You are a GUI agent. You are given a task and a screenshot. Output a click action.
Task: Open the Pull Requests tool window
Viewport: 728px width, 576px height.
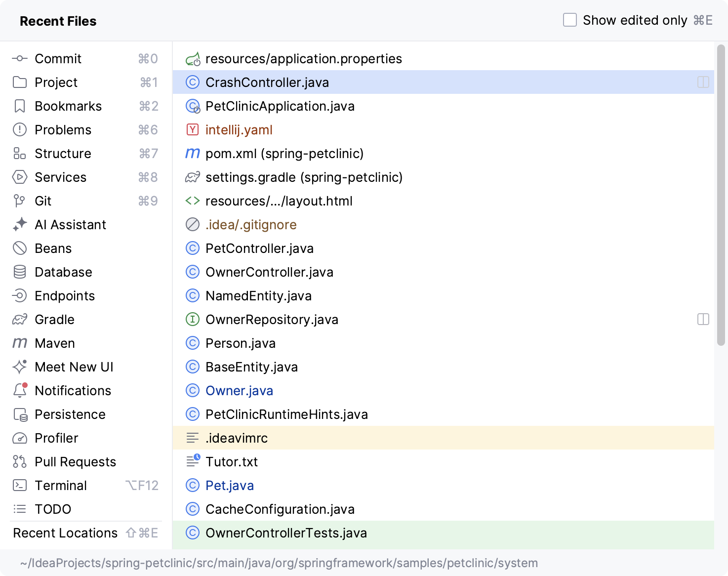(85, 462)
